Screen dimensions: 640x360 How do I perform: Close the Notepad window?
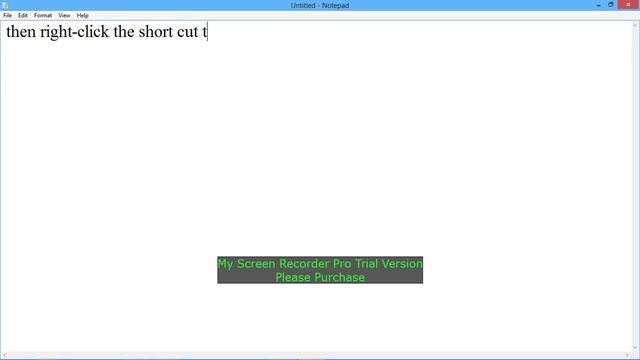[628, 5]
